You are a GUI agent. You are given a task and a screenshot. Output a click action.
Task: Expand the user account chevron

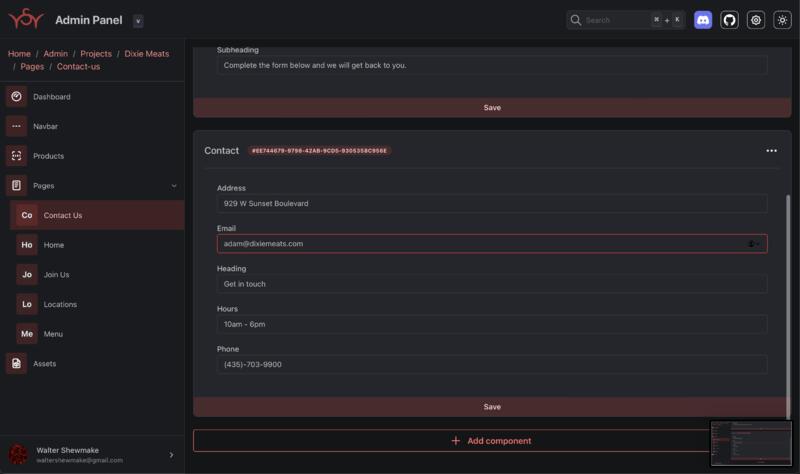coord(171,455)
